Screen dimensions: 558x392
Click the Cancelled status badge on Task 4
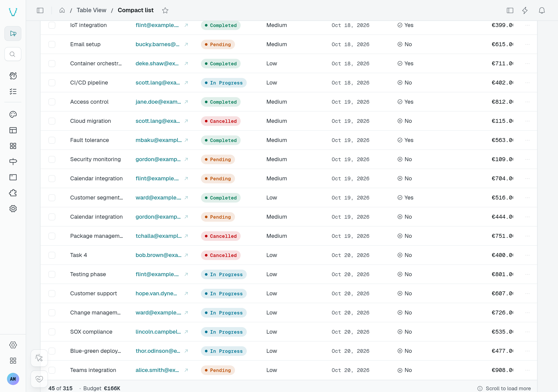(x=221, y=255)
